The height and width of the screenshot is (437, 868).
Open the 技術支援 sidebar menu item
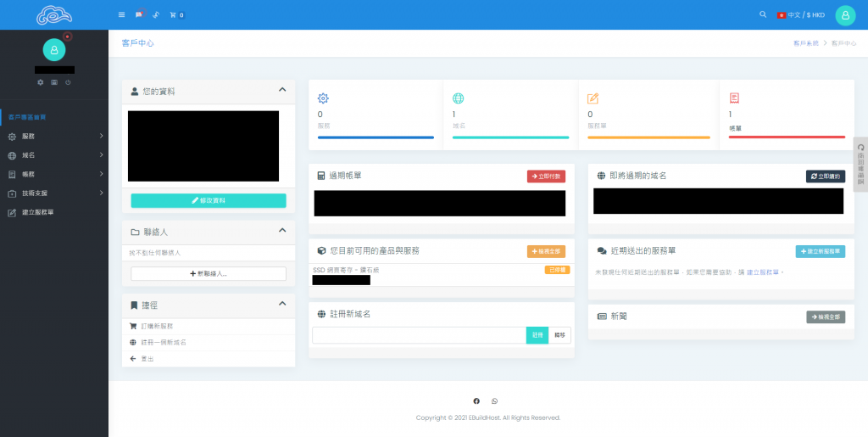pos(54,193)
